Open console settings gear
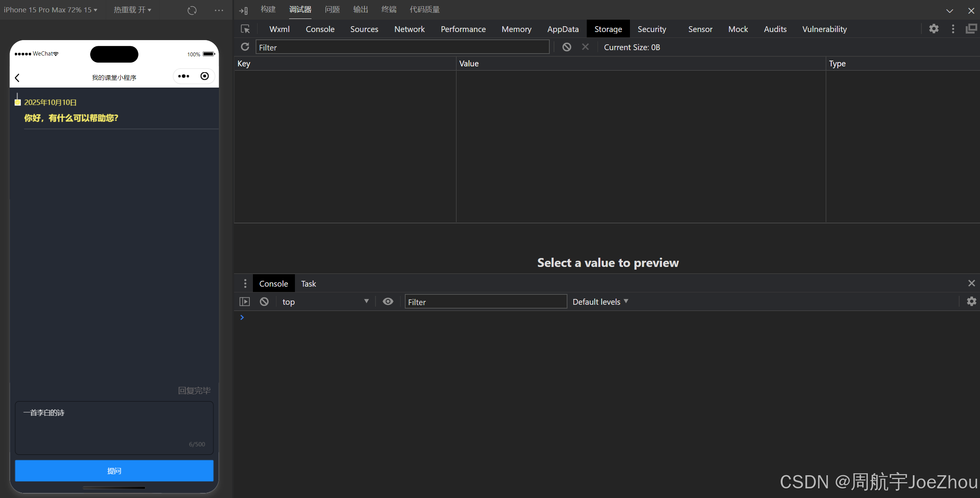This screenshot has width=980, height=498. [971, 302]
